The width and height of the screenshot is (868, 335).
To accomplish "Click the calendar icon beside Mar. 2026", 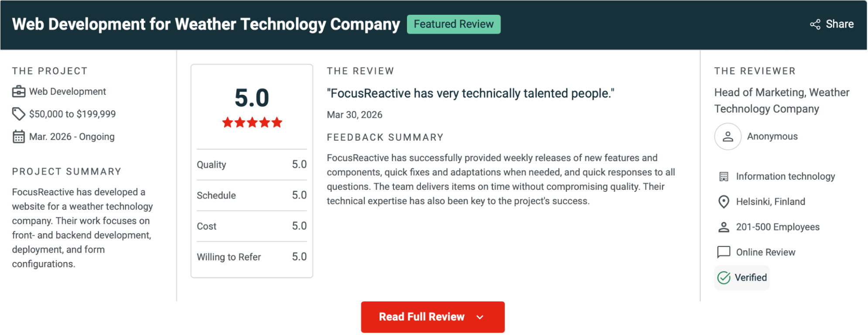I will click(x=19, y=137).
